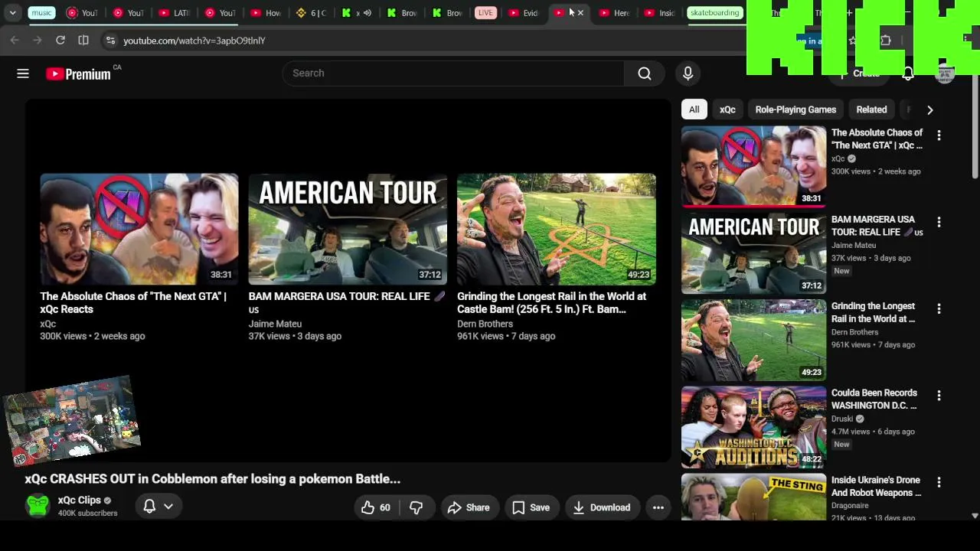980x551 pixels.
Task: Select the 'All' filter chip
Action: pos(694,109)
